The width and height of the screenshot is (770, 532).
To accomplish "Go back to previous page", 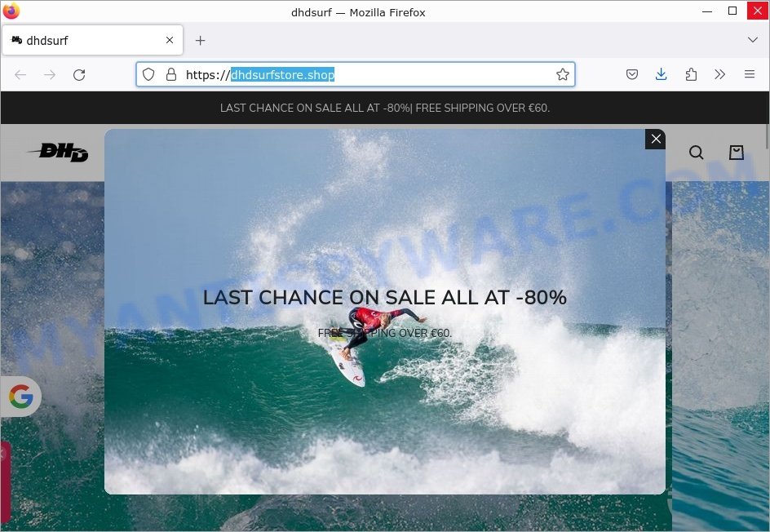I will (x=20, y=75).
